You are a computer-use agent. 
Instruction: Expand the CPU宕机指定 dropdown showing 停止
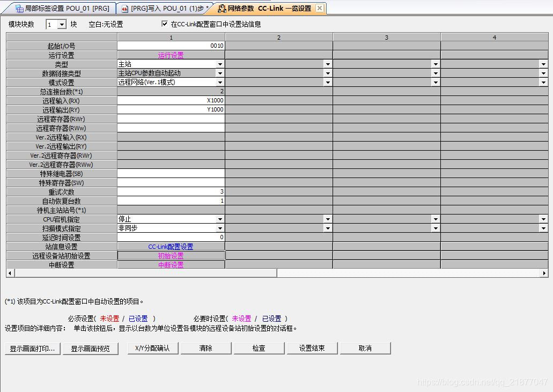(x=220, y=219)
